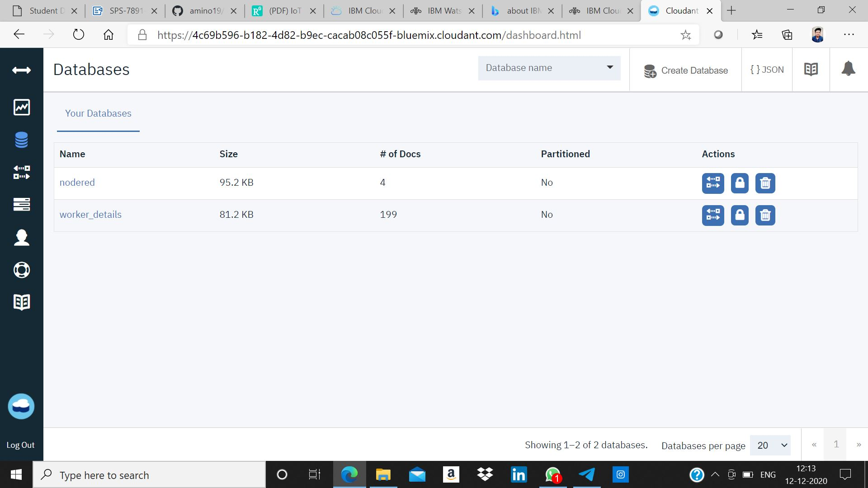Click the Create Database button
868x488 pixels.
point(686,70)
